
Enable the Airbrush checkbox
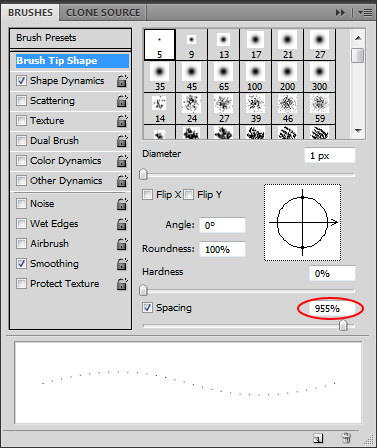coord(21,244)
